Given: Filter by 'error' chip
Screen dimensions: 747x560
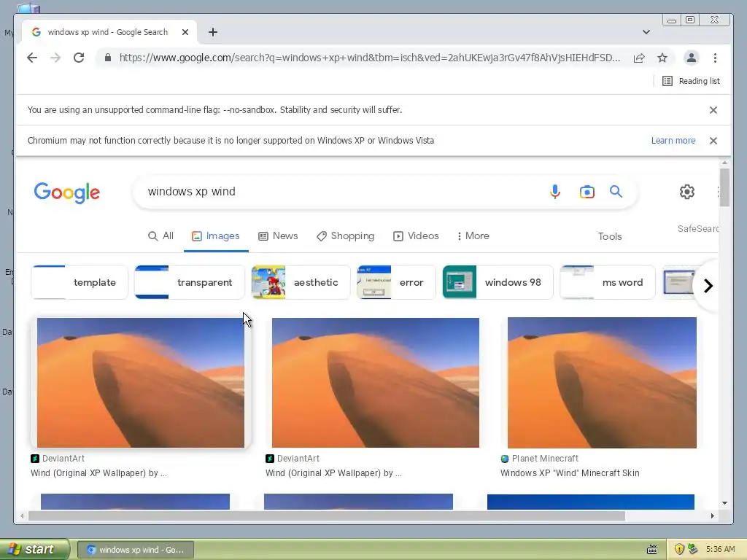Looking at the screenshot, I should point(396,282).
